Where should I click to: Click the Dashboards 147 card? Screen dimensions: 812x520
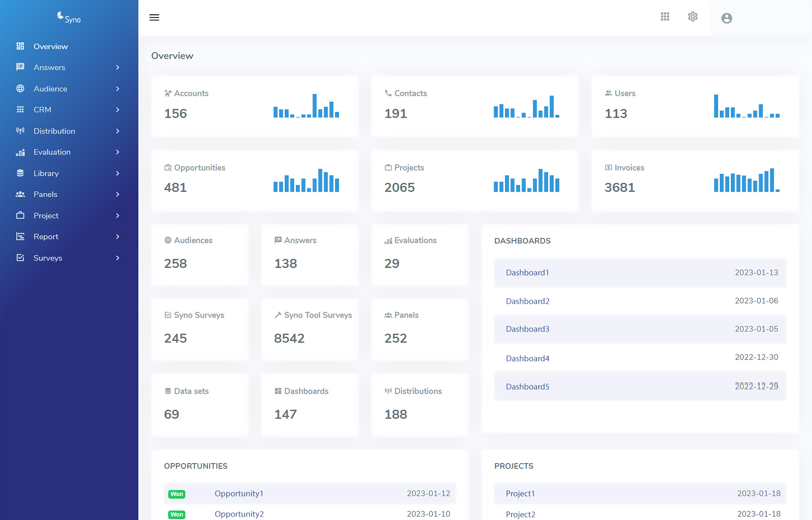coord(310,405)
